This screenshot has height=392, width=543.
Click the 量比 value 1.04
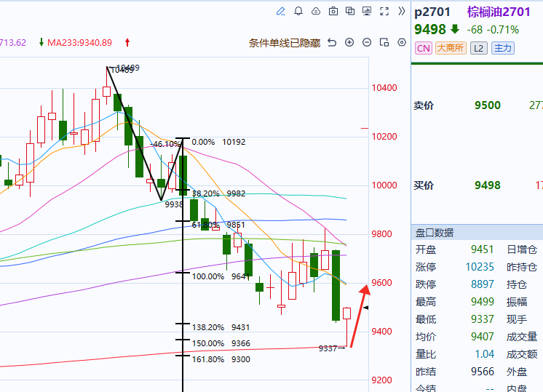click(x=485, y=354)
